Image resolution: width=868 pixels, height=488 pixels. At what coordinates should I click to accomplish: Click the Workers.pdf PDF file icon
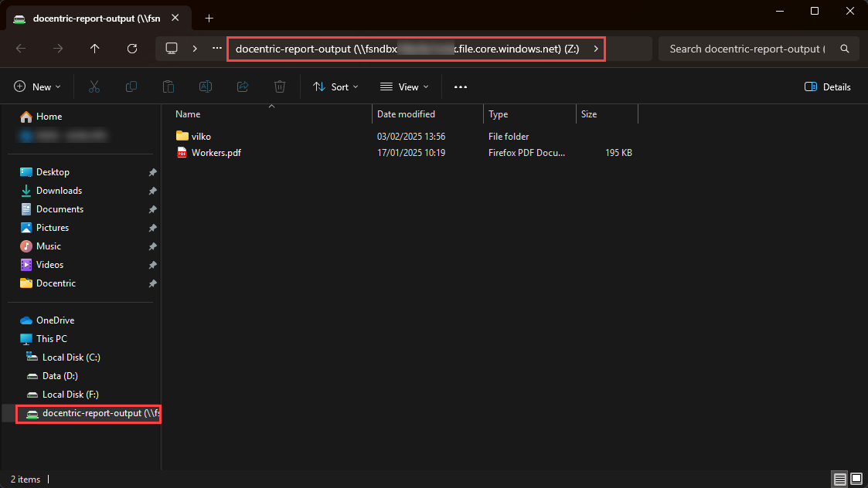click(x=182, y=152)
